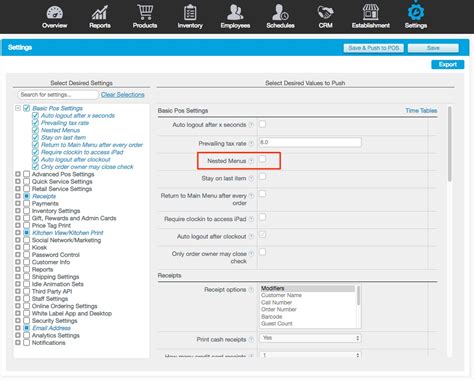Open the Print cash receipts dropdown
Viewport: 474px width, 380px height.
pos(310,338)
